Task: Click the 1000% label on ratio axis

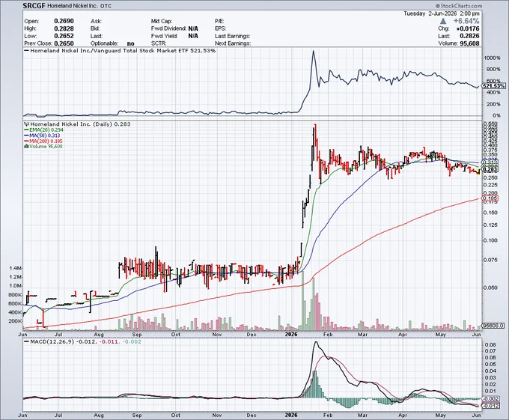Action: [x=492, y=58]
